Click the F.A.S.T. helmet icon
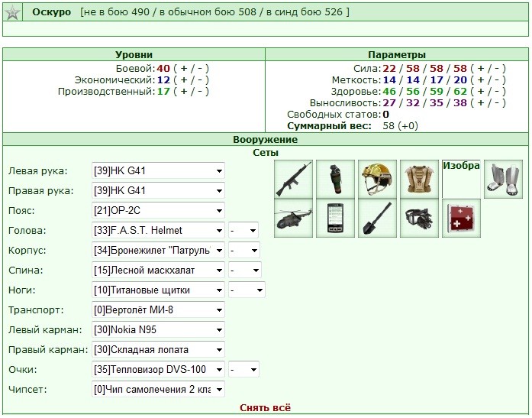 (377, 180)
